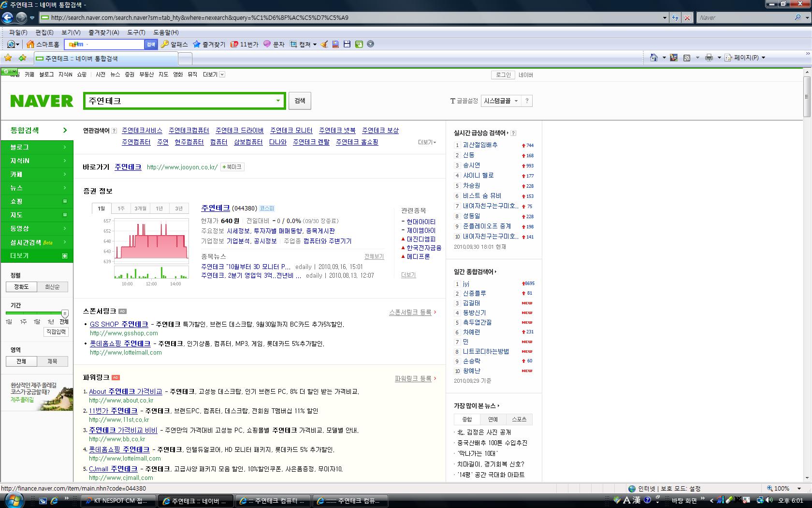Click Add to Favorites star-plus icon
812x508 pixels.
coord(22,58)
